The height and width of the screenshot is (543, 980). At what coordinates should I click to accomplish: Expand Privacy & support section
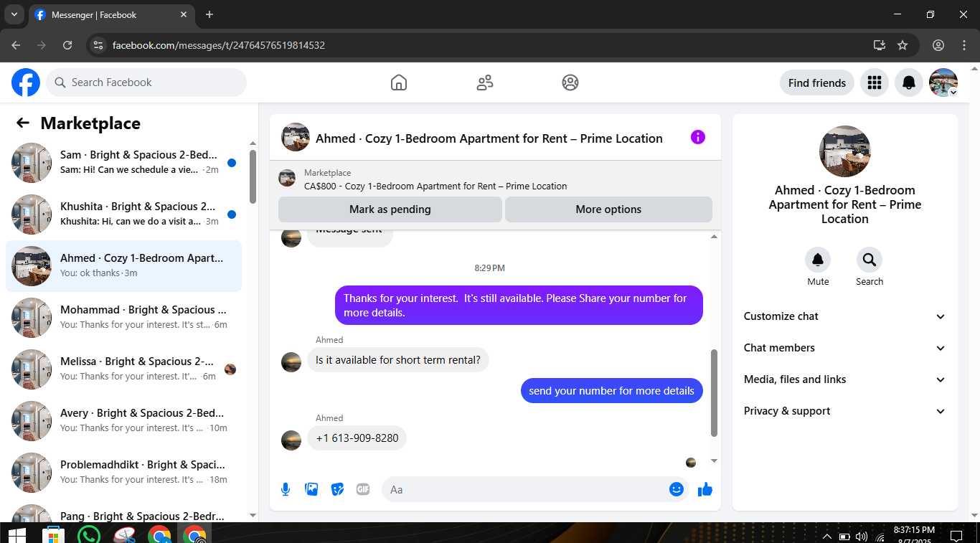coord(845,411)
